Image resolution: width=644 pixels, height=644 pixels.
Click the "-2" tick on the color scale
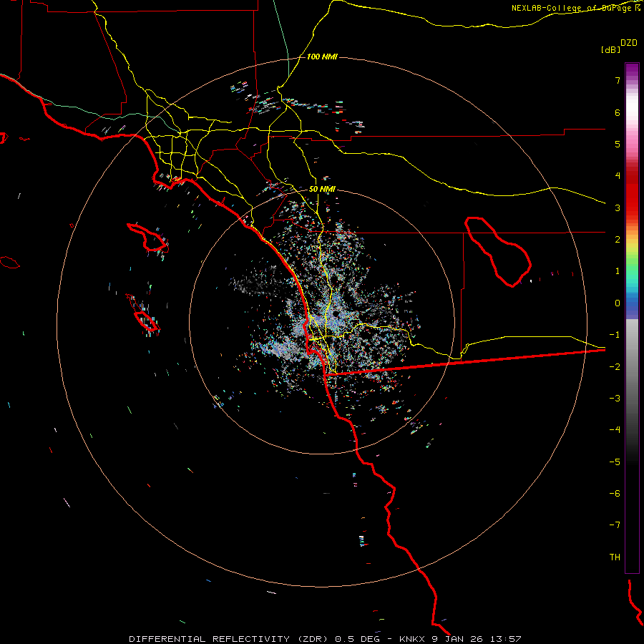615,367
